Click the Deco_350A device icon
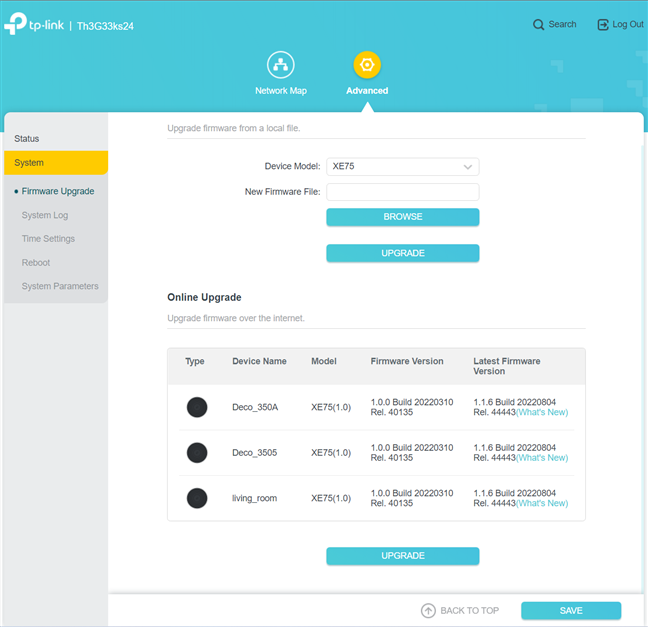Image resolution: width=648 pixels, height=627 pixels. (x=197, y=407)
